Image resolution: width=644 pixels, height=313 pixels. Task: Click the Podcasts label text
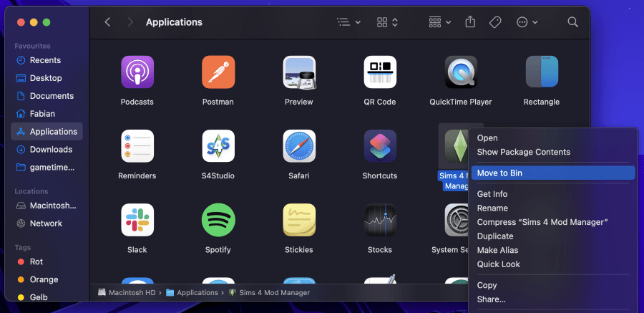[137, 102]
